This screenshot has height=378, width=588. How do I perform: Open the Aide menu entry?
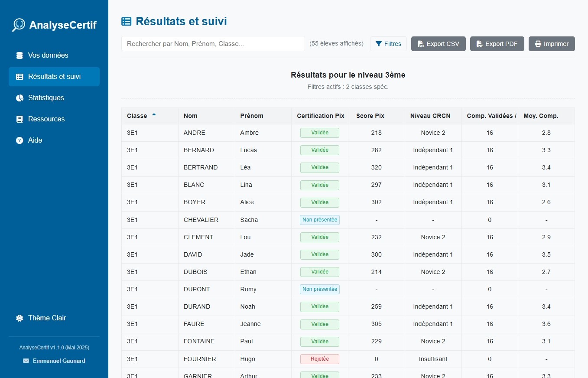coord(54,140)
